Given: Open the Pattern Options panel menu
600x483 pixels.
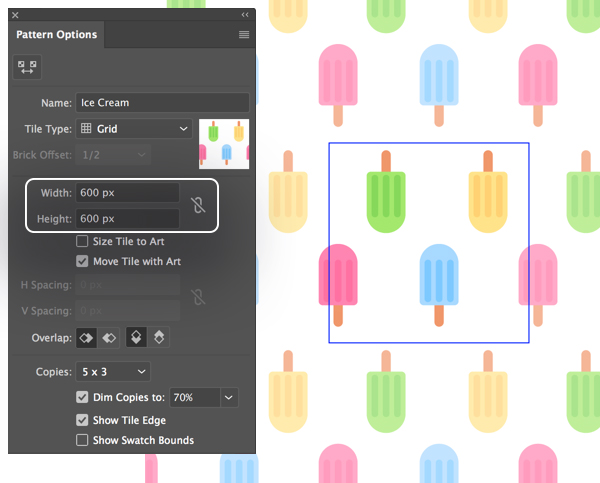Looking at the screenshot, I should pyautogui.click(x=244, y=35).
